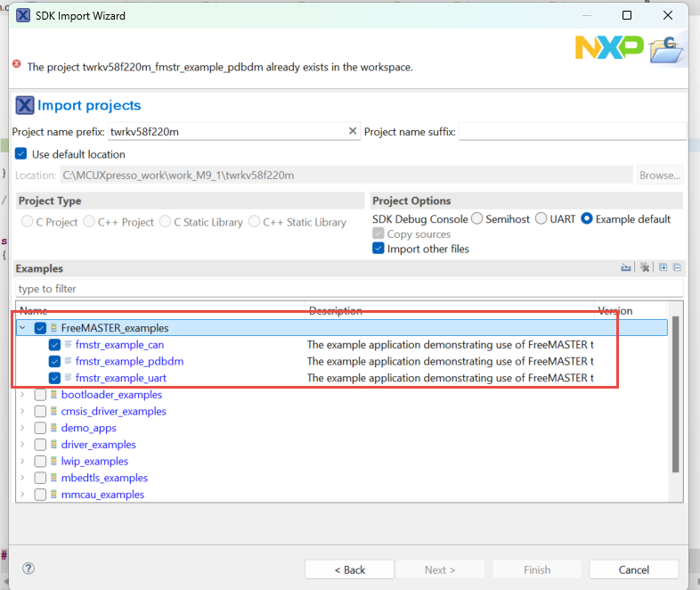Cancel the SDK Import Wizard
This screenshot has height=590, width=700.
633,570
